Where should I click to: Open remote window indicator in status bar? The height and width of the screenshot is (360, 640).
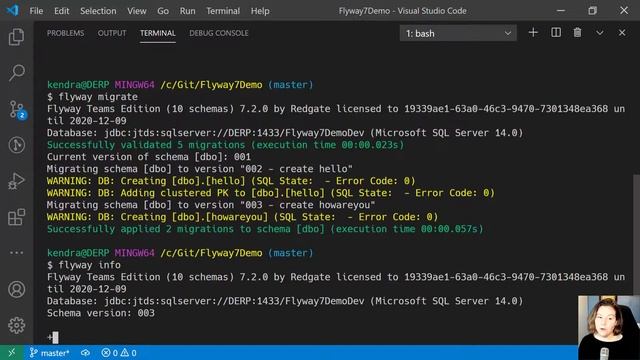(11, 353)
